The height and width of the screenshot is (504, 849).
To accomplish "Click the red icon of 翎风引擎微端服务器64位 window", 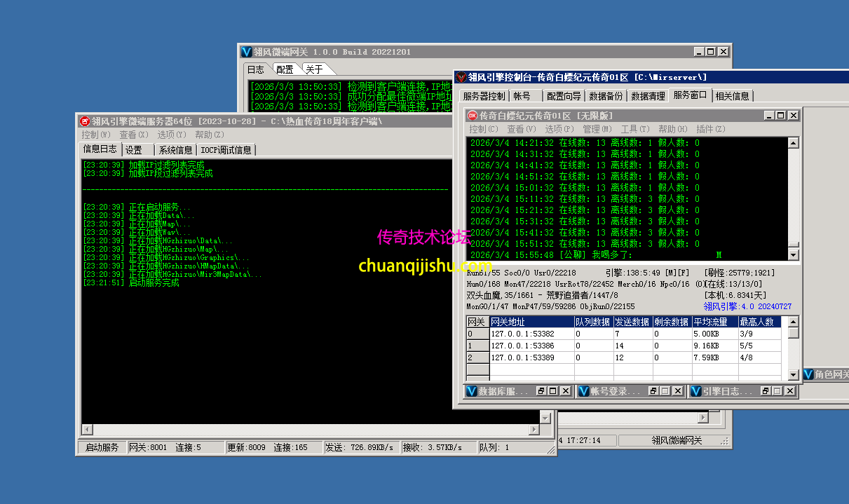I will coord(84,121).
